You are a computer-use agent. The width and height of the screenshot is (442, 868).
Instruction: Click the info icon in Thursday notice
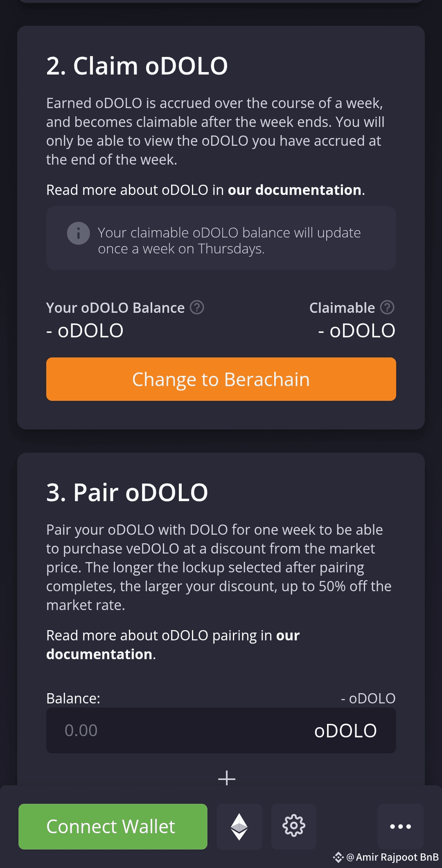click(78, 233)
